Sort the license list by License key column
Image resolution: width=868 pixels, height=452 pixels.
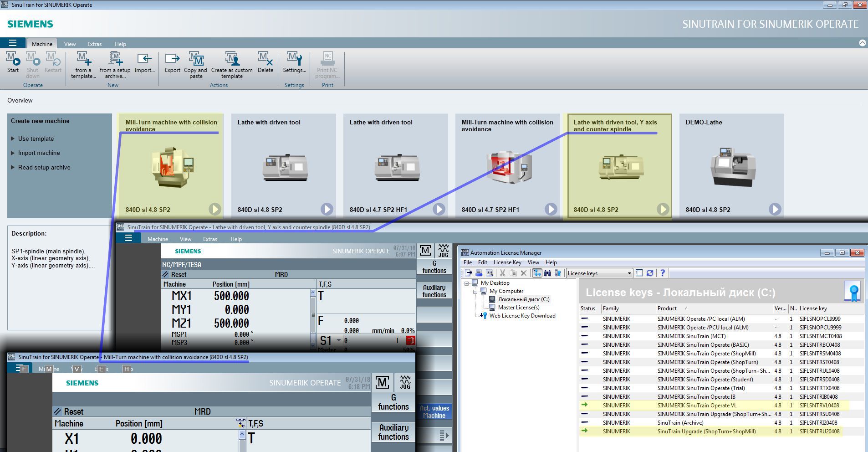(x=831, y=308)
